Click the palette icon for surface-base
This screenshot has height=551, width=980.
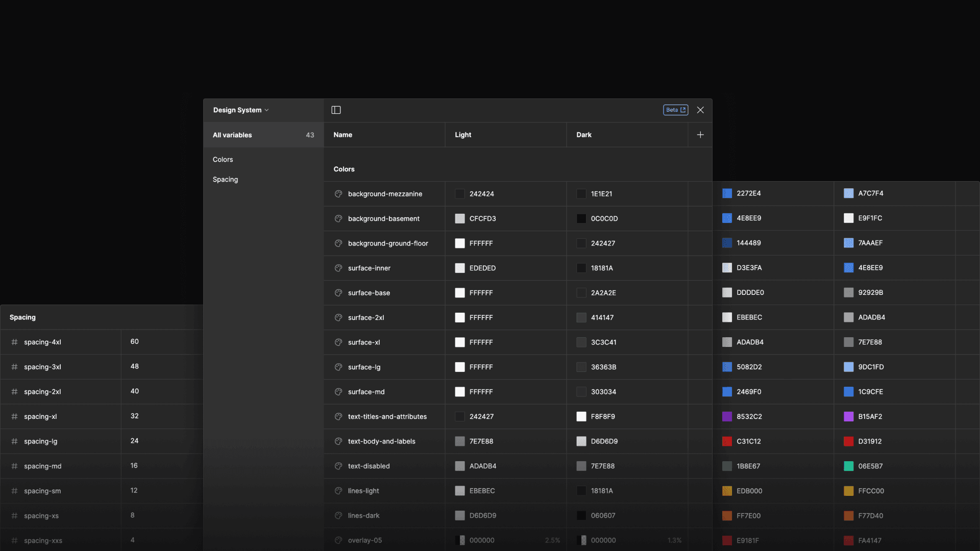pos(338,293)
